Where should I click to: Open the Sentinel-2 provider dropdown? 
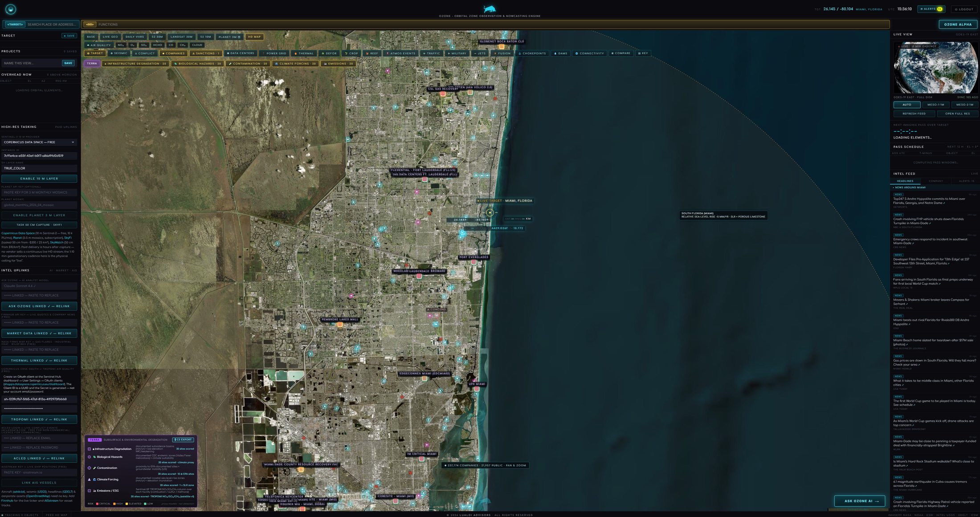click(x=39, y=142)
